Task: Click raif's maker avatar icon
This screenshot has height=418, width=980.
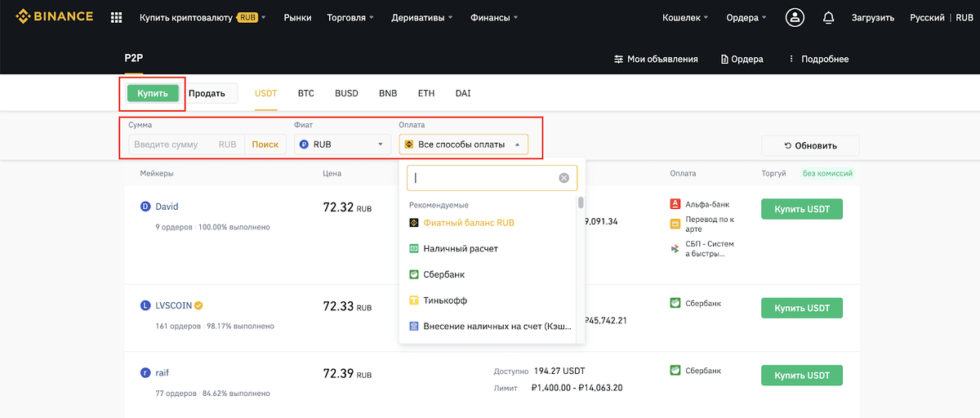Action: coord(145,372)
